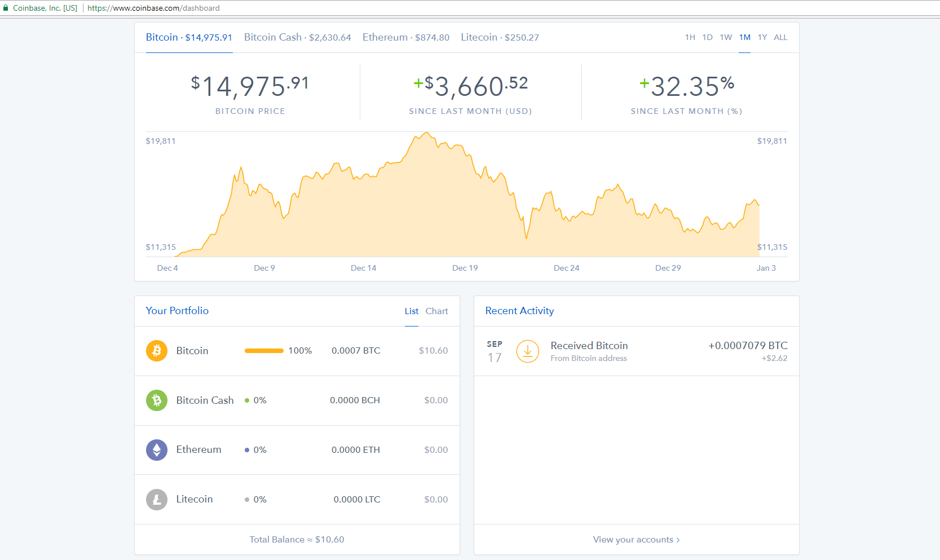The height and width of the screenshot is (560, 940).
Task: Click the SEP 17 activity date
Action: coord(495,351)
